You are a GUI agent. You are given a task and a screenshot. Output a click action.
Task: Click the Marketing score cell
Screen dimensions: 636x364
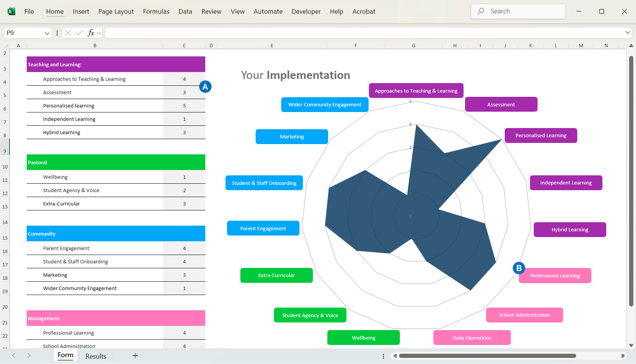pos(184,275)
